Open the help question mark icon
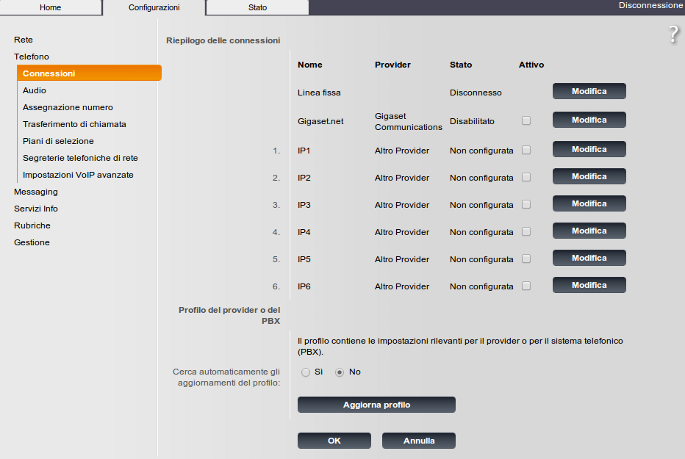 (x=674, y=35)
